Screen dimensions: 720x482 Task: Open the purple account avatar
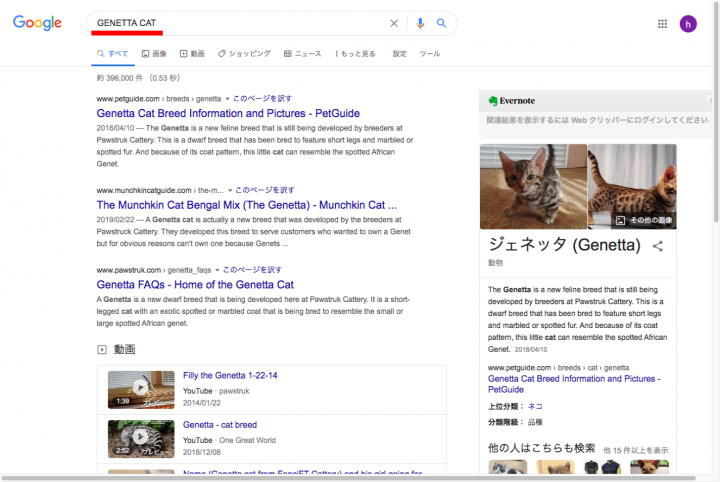(x=688, y=24)
